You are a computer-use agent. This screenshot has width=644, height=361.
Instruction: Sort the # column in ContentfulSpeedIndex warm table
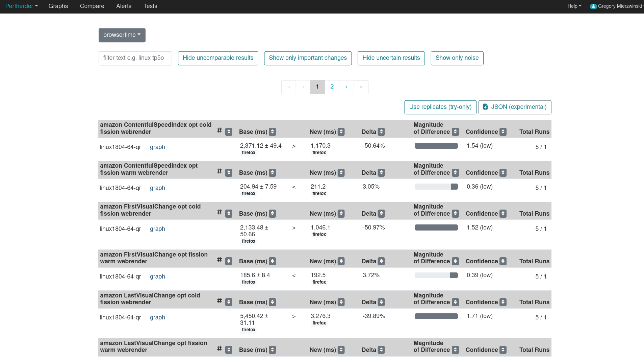pos(229,172)
